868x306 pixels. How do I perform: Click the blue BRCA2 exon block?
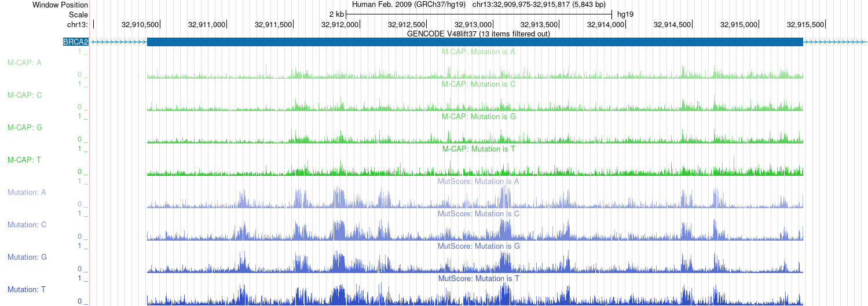tap(475, 42)
